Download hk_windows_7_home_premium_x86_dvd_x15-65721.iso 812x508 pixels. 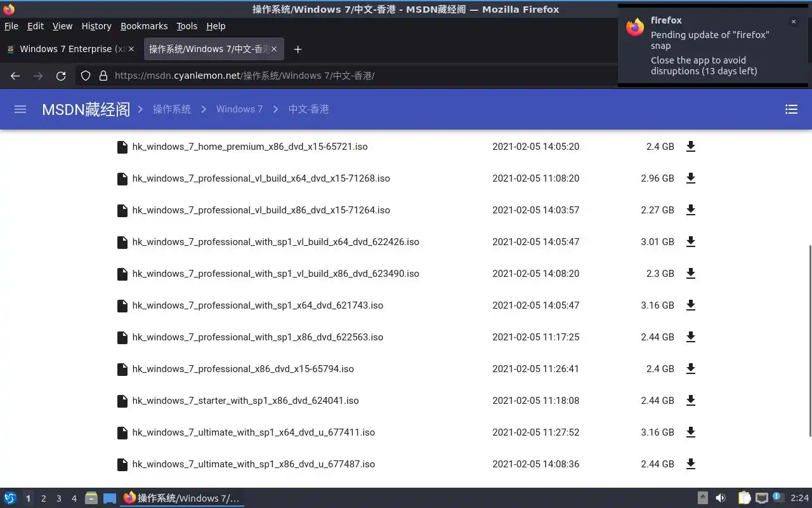click(691, 147)
